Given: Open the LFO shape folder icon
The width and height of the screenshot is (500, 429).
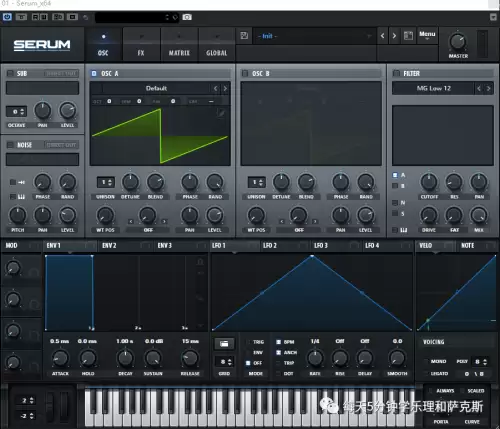Looking at the screenshot, I should point(224,344).
